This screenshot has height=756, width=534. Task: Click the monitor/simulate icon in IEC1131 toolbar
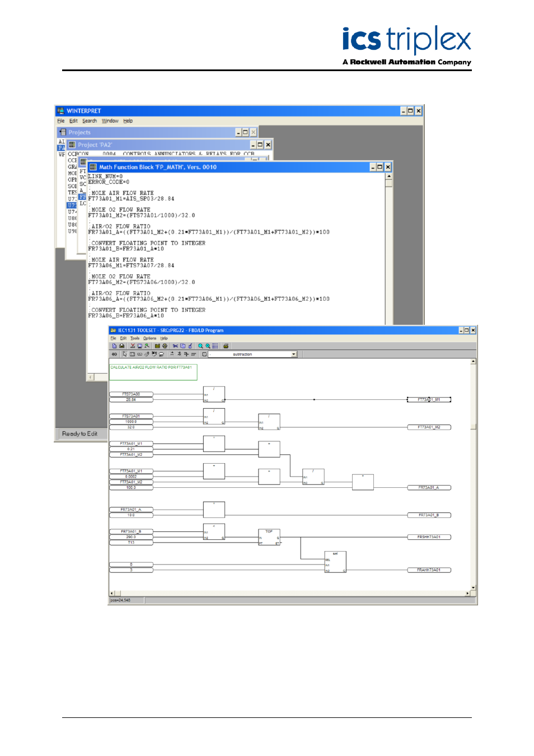coord(140,346)
